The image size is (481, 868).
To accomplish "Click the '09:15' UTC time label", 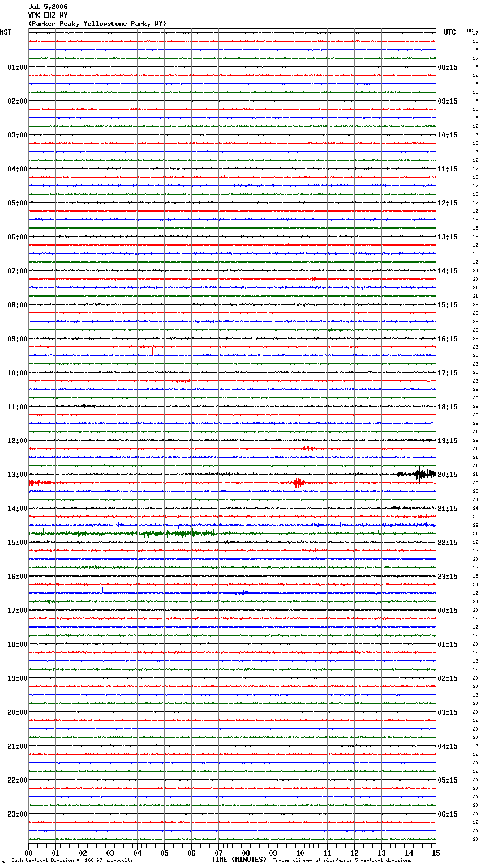I will [x=448, y=101].
